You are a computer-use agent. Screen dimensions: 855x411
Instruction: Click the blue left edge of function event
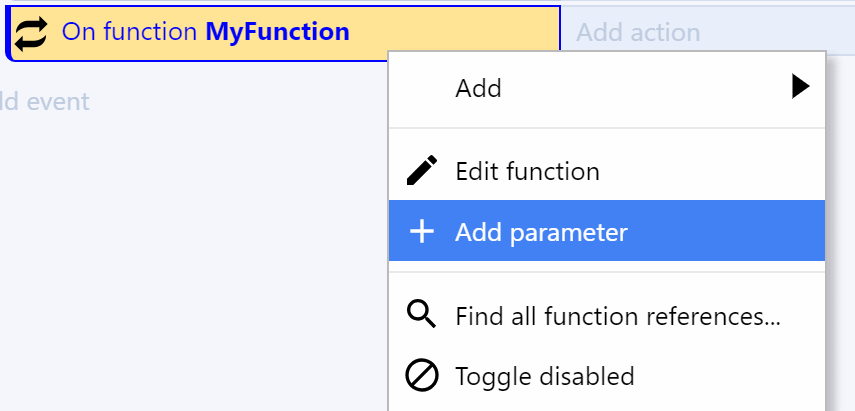(x=8, y=33)
